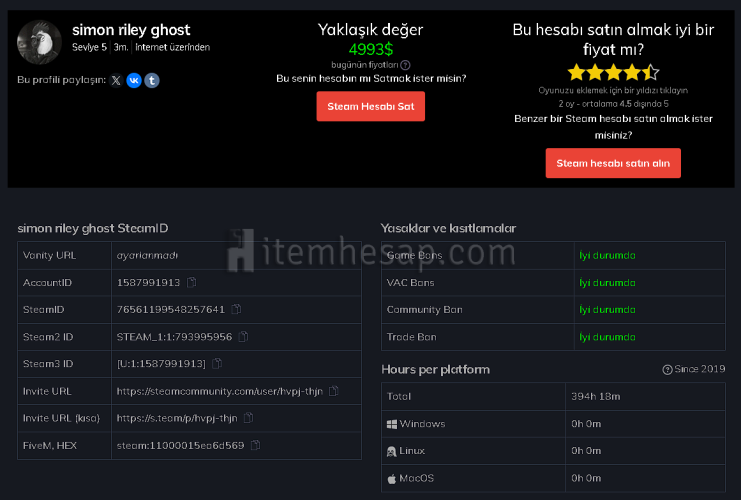Copy the Steam2 ID value
Image resolution: width=741 pixels, height=500 pixels.
(243, 337)
